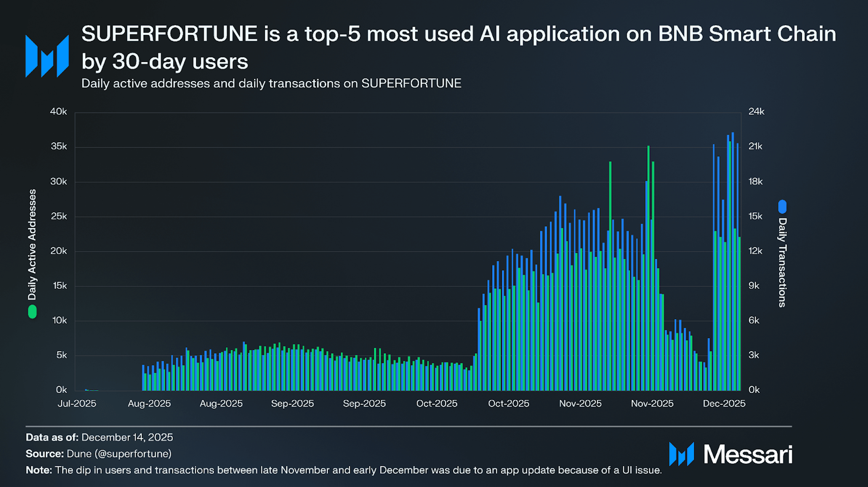
Task: Click the Daily Active Addresses axis label
Action: [32, 244]
